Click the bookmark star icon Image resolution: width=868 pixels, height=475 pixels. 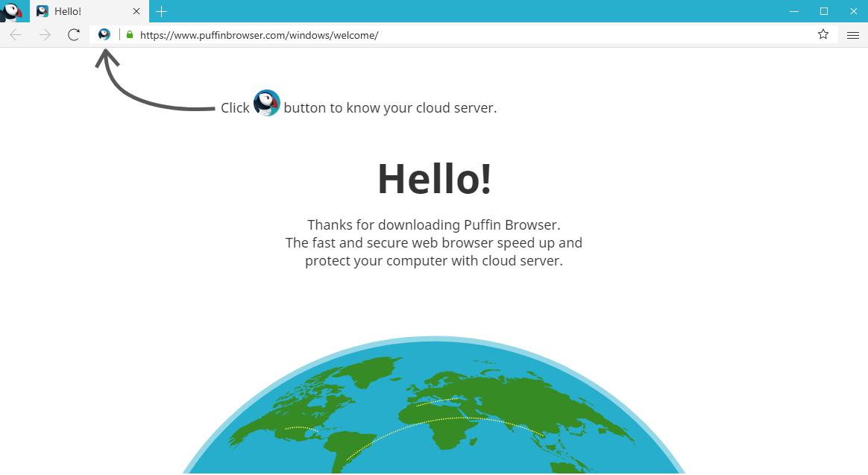pos(823,34)
